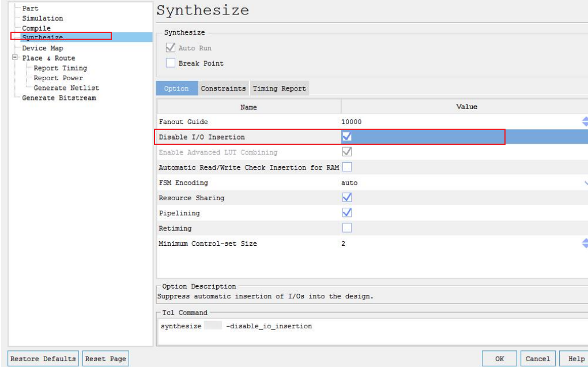Open Generate Bitstream page
Image resolution: width=588 pixels, height=367 pixels.
(x=59, y=98)
